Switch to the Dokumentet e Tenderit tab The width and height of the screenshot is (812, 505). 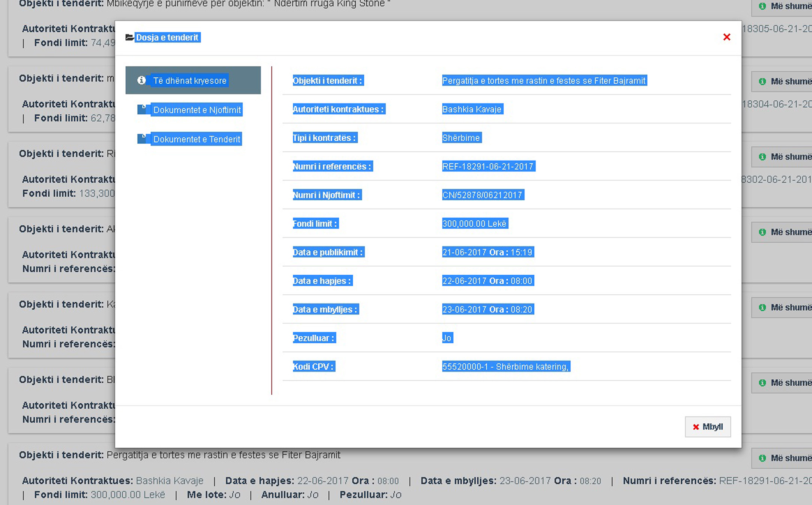tap(197, 139)
